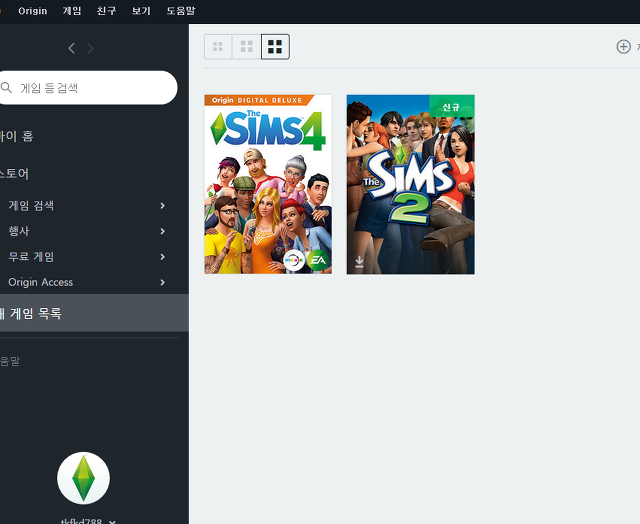Viewport: 640px width, 524px height.
Task: Click the magnifier search icon
Action: point(6,87)
